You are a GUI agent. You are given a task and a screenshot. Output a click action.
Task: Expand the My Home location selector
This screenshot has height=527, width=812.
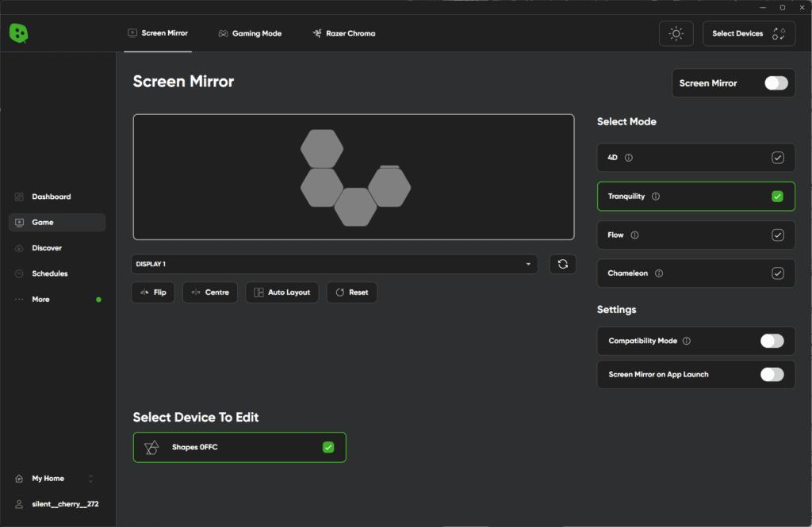tap(52, 479)
